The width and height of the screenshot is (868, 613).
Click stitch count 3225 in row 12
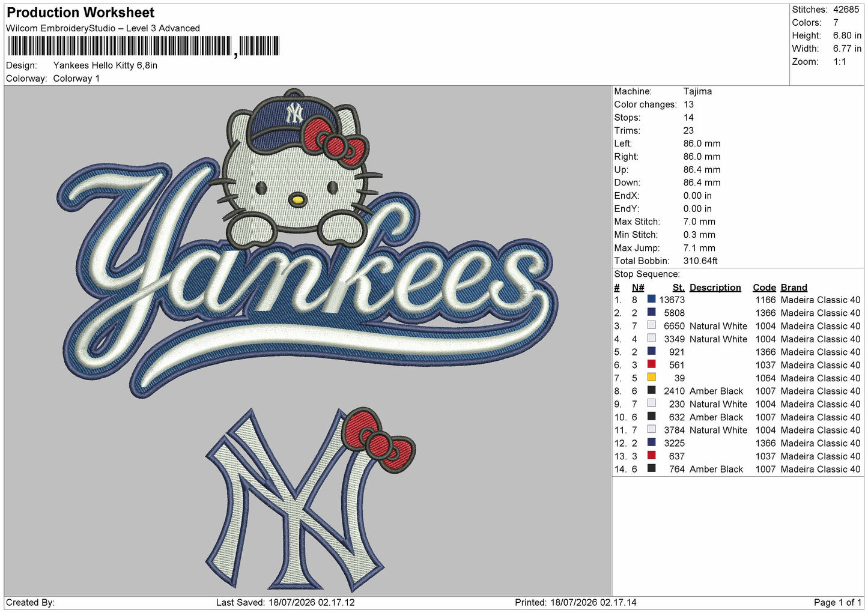pos(674,443)
